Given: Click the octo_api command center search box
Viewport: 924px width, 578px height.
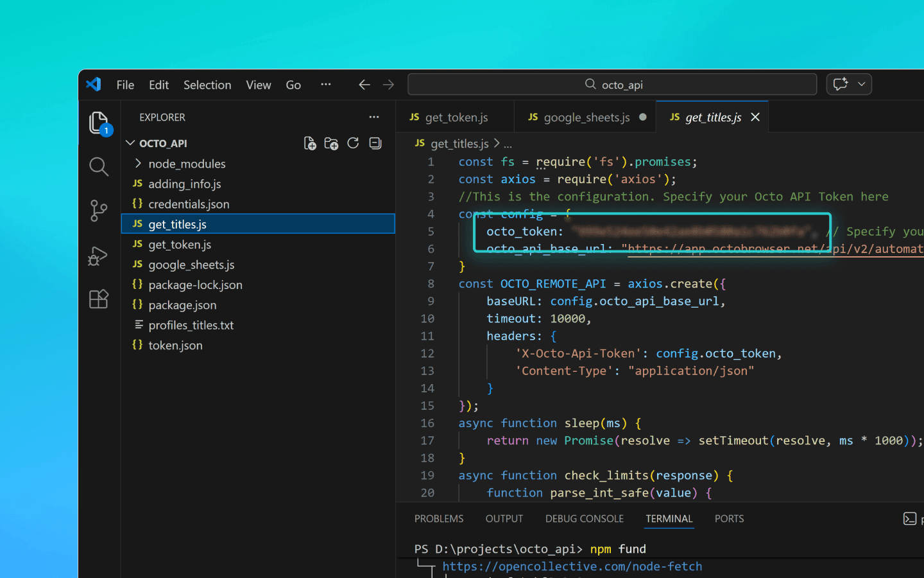Looking at the screenshot, I should click(612, 85).
